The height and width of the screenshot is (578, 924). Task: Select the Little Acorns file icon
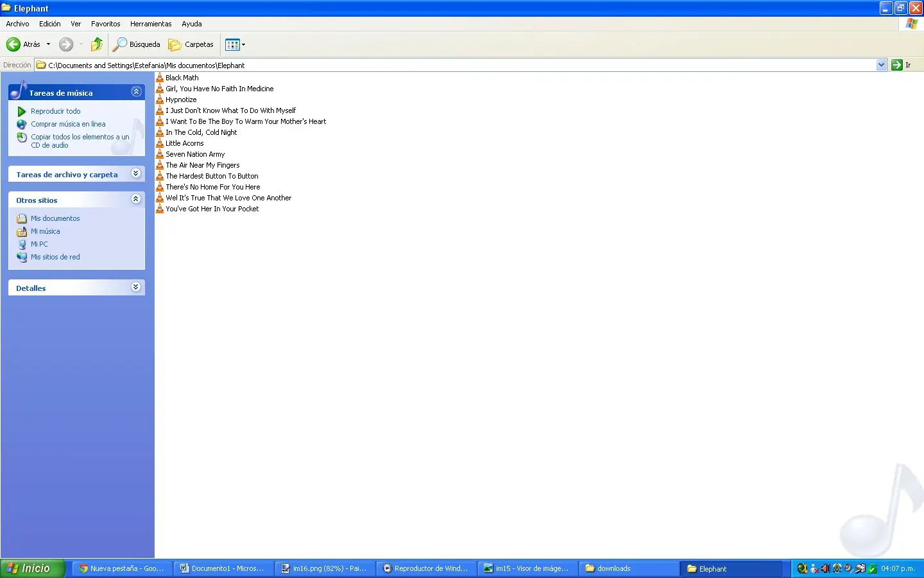[160, 143]
